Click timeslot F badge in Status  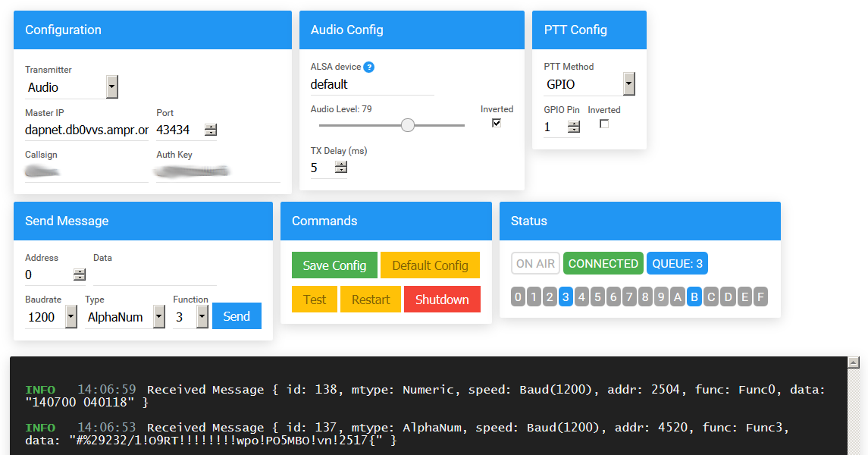coord(760,297)
